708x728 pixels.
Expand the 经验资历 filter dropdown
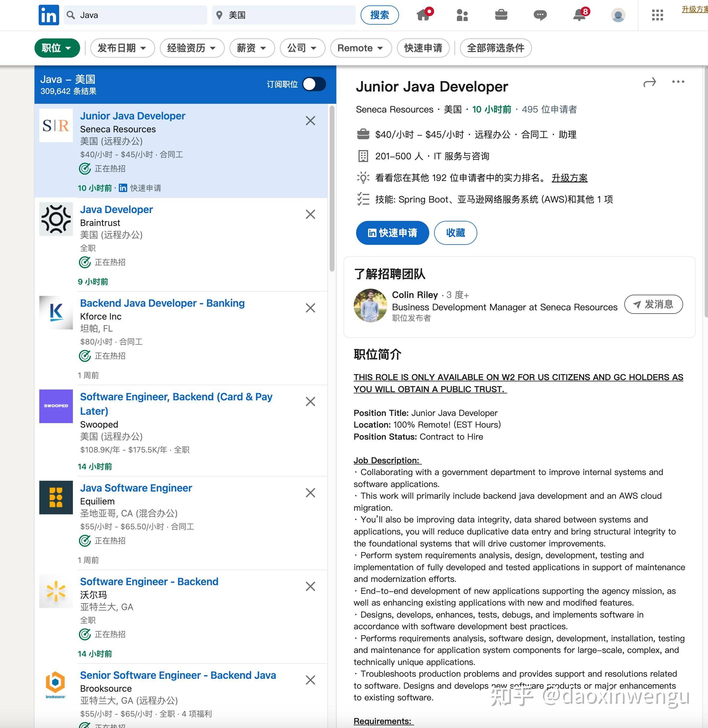(x=192, y=48)
